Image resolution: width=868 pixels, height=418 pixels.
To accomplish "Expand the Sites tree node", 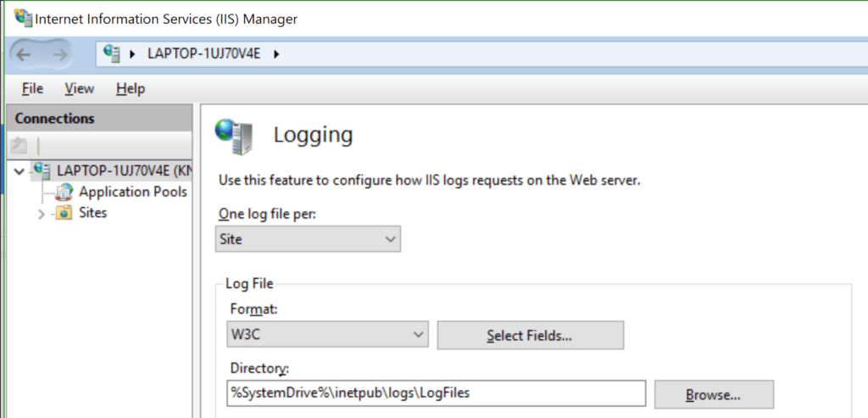I will coord(41,214).
